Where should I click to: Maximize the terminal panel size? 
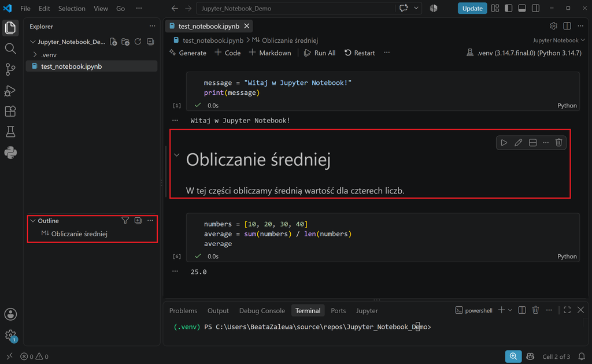(x=567, y=310)
